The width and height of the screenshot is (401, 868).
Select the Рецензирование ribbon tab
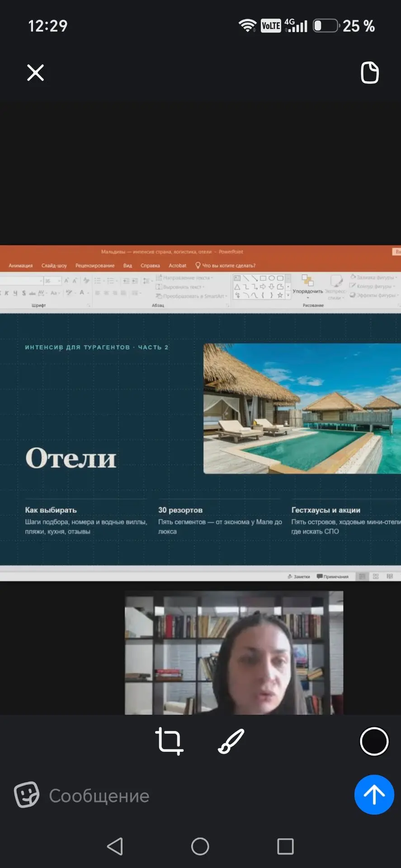coord(95,266)
